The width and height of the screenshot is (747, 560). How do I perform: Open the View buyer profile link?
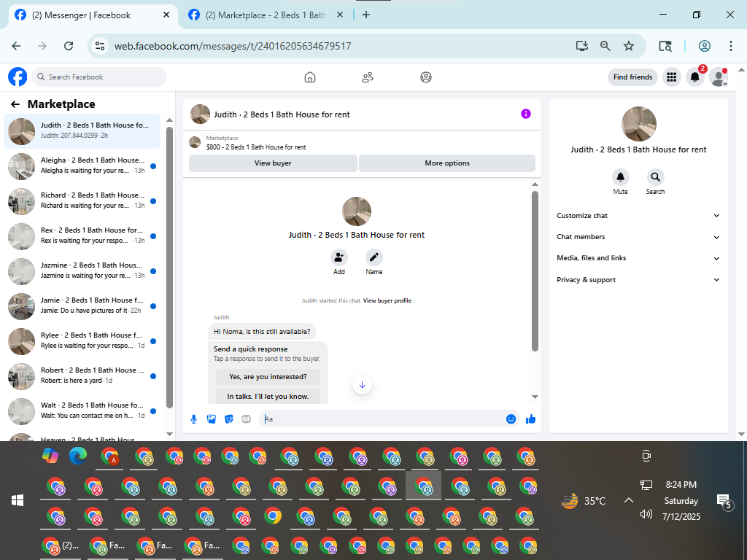(x=387, y=300)
